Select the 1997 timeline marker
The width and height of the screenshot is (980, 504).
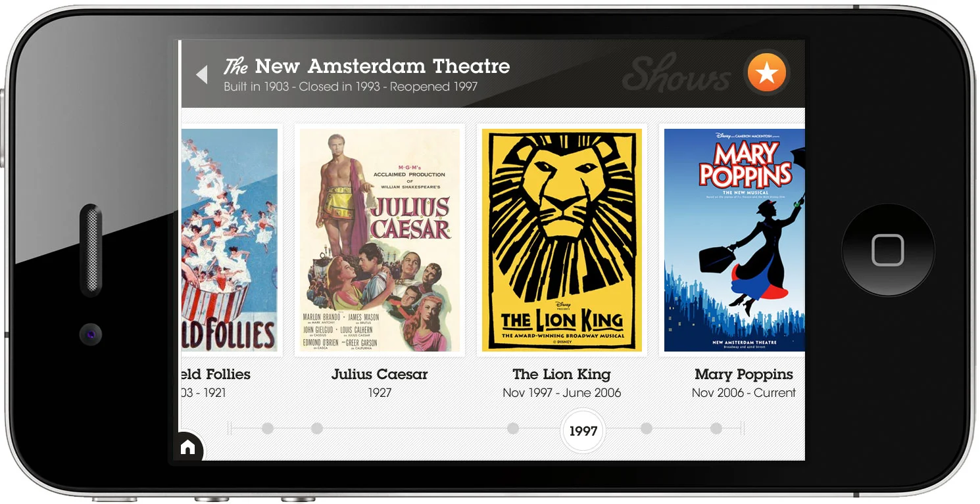pyautogui.click(x=583, y=431)
